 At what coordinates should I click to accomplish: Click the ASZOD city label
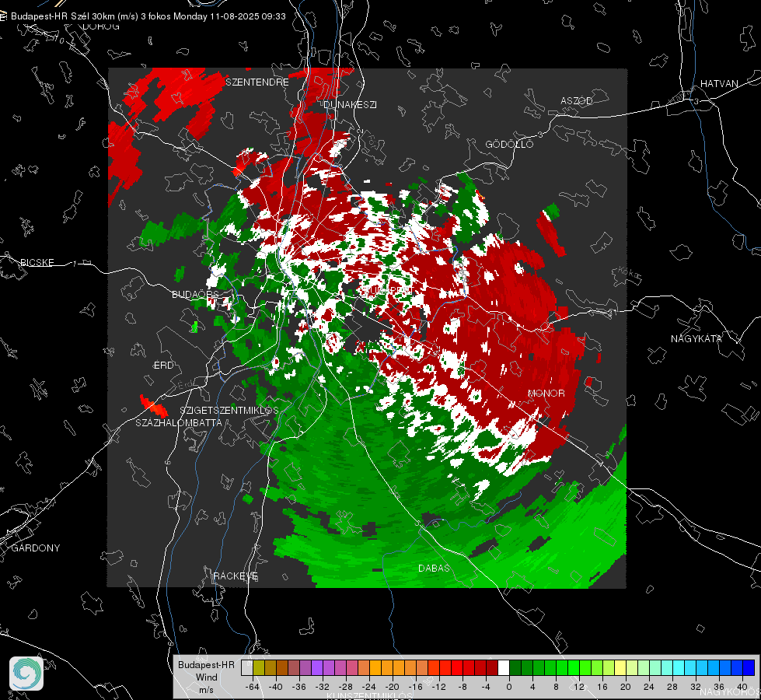point(577,100)
